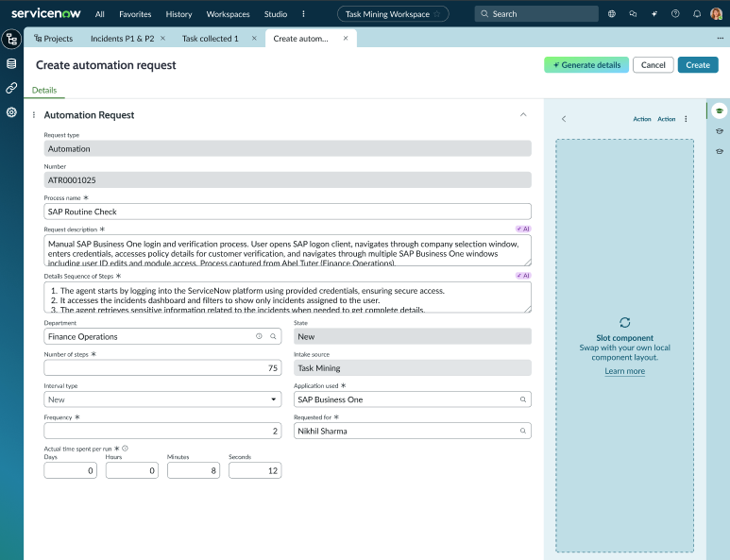Click the Department lookup search icon
Viewport: 730px width, 560px height.
pyautogui.click(x=273, y=336)
